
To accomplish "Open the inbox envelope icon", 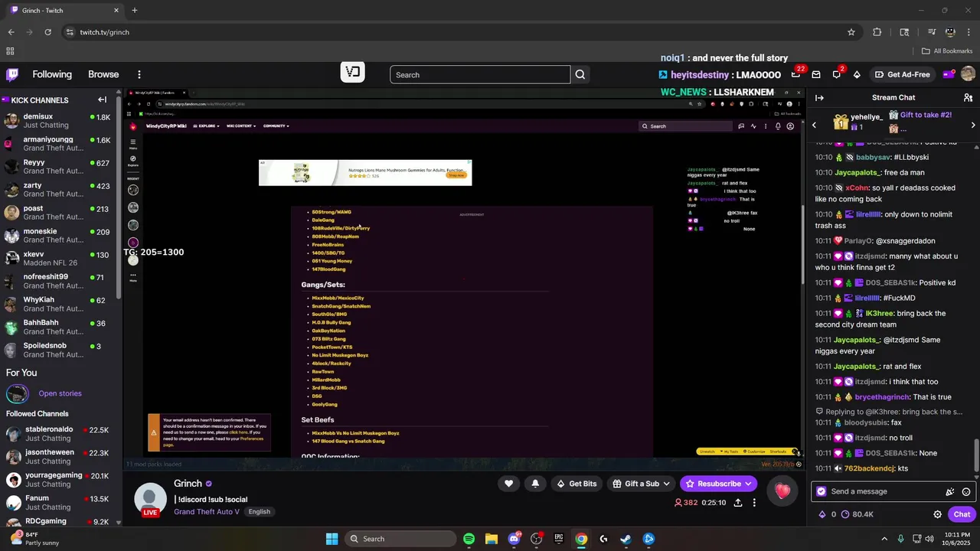I will [816, 74].
